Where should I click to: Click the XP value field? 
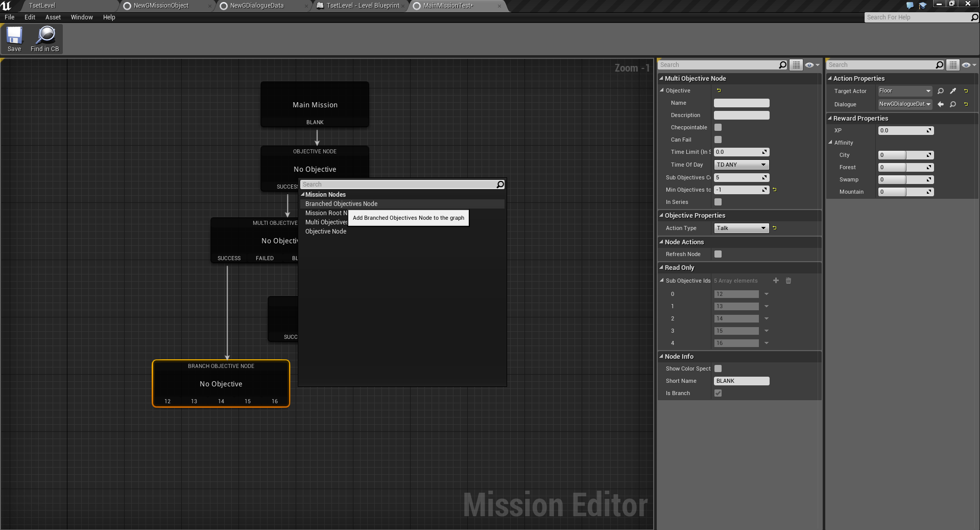[x=905, y=130]
